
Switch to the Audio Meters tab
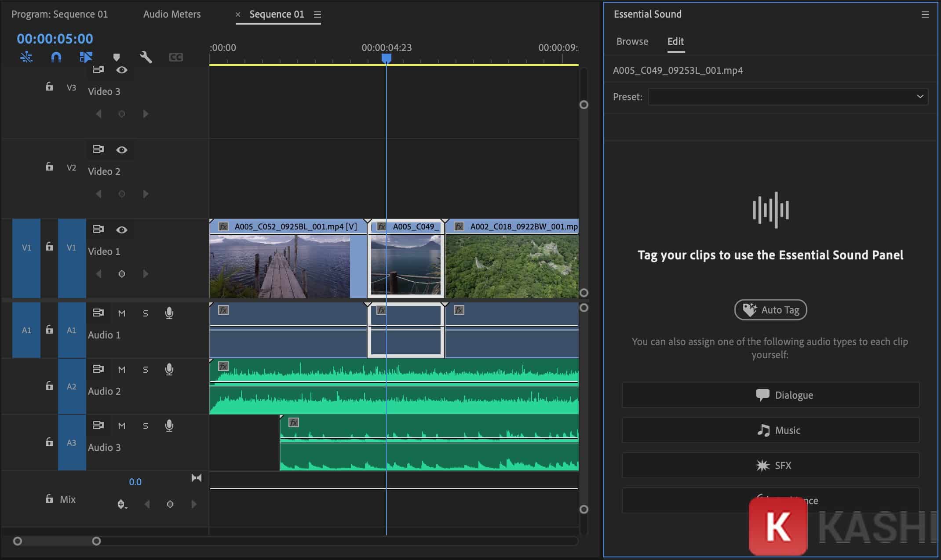[x=171, y=14]
